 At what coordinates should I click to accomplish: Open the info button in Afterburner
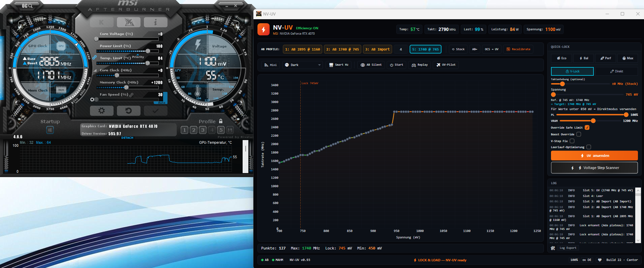tap(155, 22)
